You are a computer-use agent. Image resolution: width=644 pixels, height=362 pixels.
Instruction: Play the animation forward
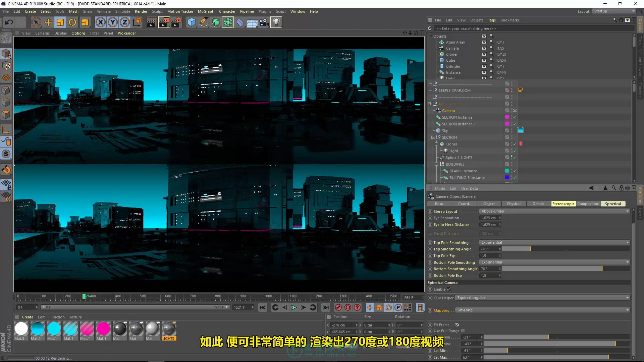point(294,307)
